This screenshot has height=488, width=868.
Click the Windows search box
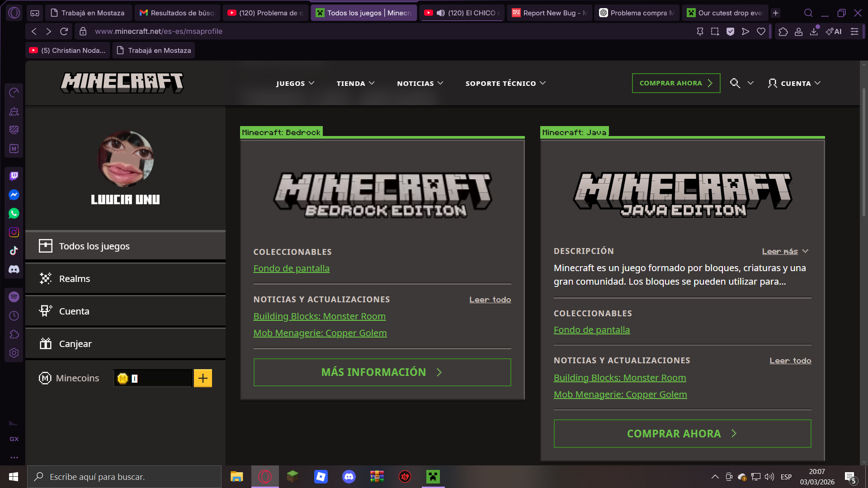[124, 477]
